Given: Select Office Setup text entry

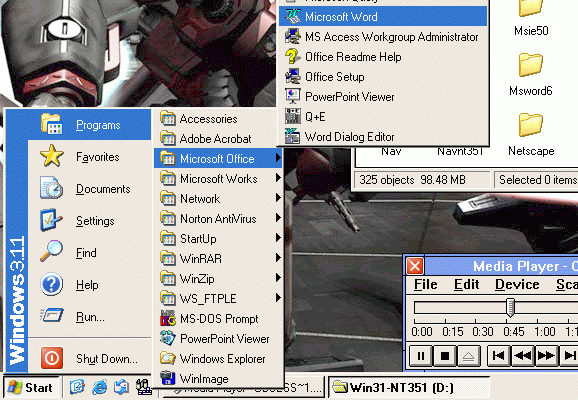Looking at the screenshot, I should point(335,77).
